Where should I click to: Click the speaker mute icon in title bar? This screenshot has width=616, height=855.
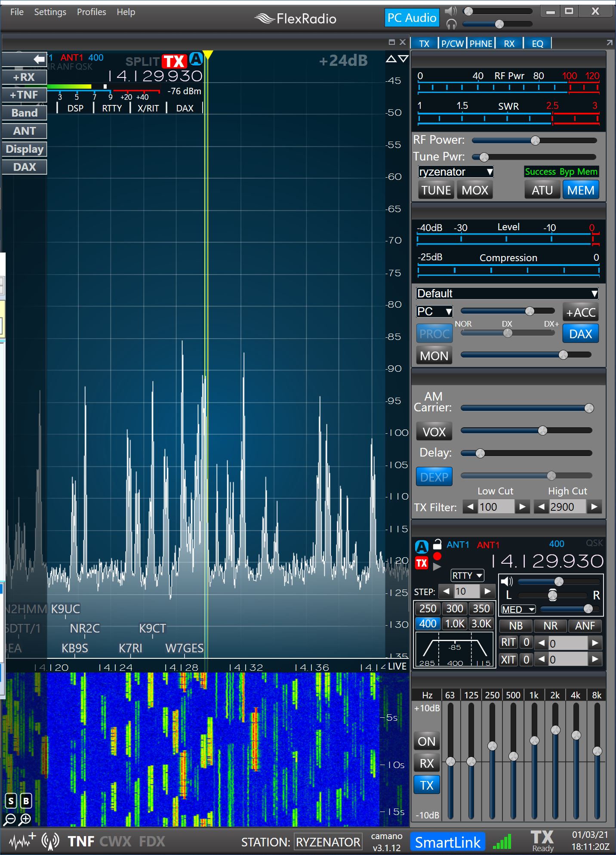(x=451, y=11)
